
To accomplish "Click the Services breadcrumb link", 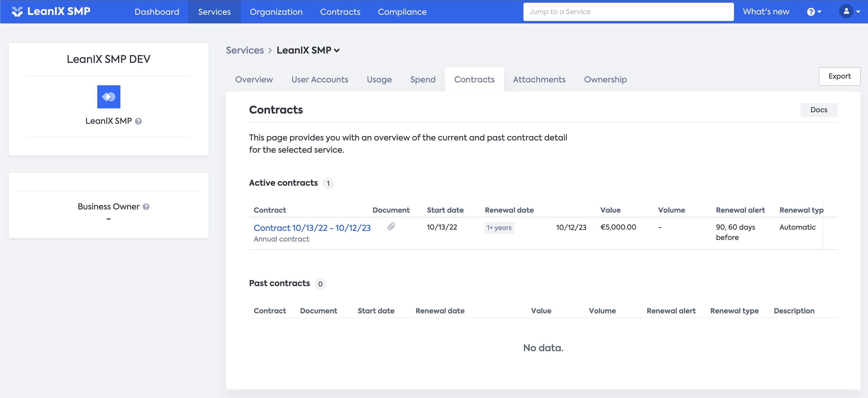I will (245, 50).
